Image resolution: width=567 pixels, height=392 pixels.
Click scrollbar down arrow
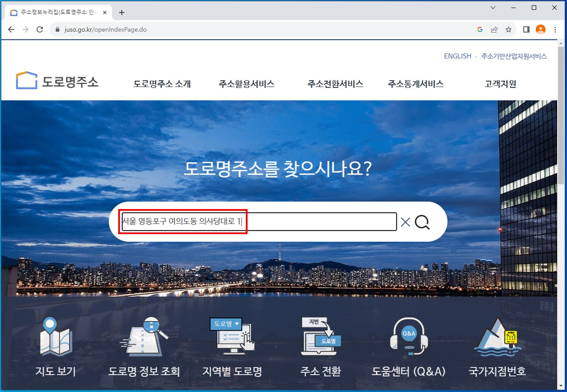tap(561, 386)
